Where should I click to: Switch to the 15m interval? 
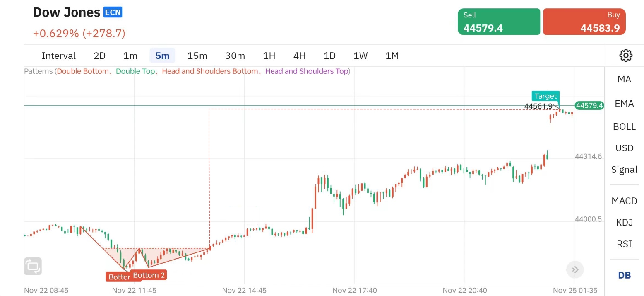(197, 56)
